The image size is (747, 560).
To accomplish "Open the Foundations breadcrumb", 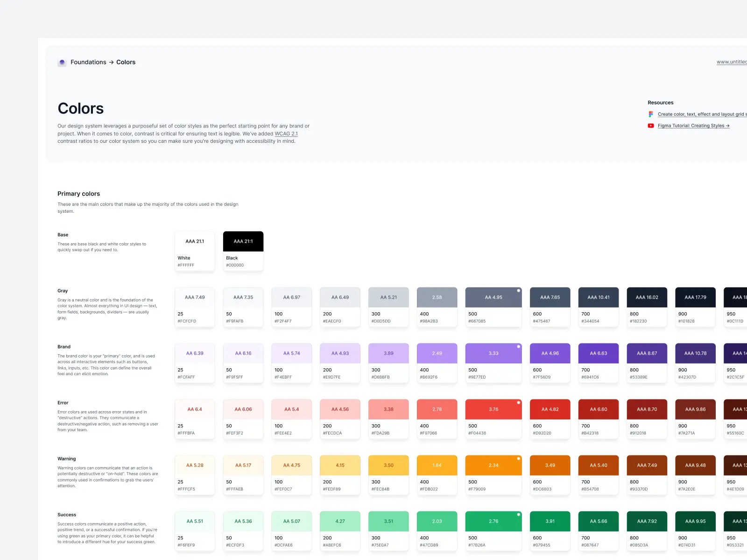I will point(88,62).
